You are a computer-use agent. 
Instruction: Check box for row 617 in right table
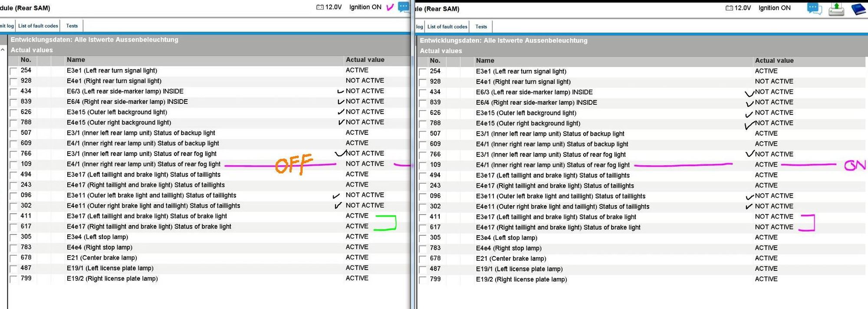click(x=423, y=228)
